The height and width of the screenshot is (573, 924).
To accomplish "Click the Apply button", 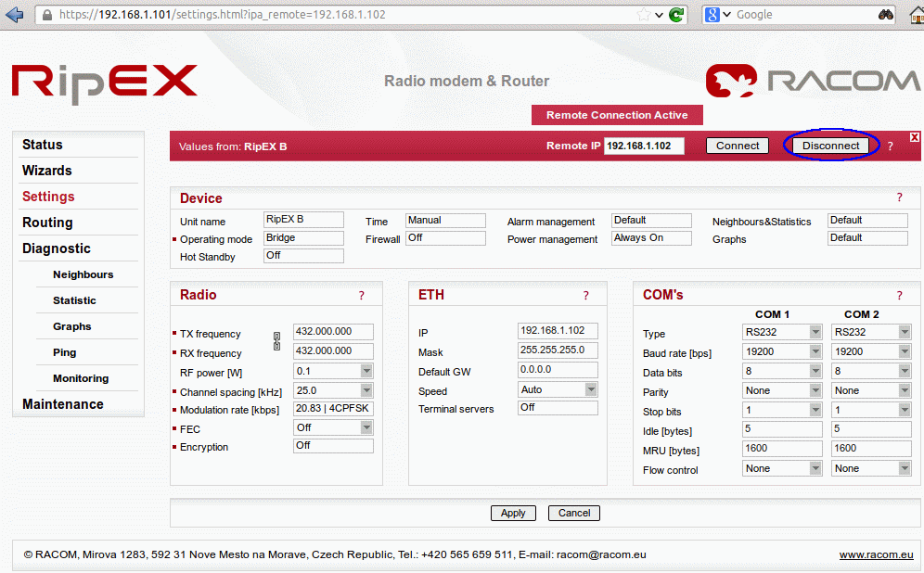I will click(x=513, y=513).
